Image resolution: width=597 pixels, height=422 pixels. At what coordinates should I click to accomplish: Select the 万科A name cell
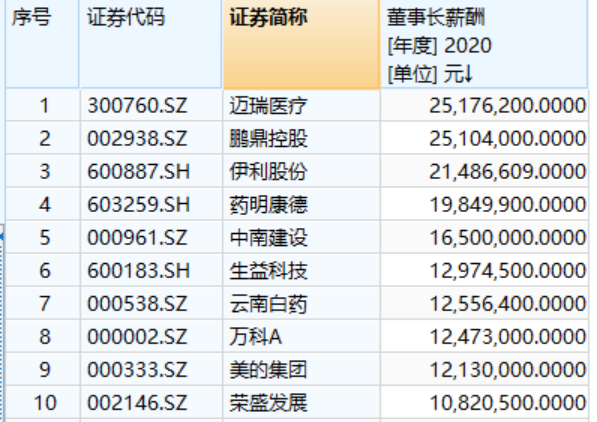(302, 337)
